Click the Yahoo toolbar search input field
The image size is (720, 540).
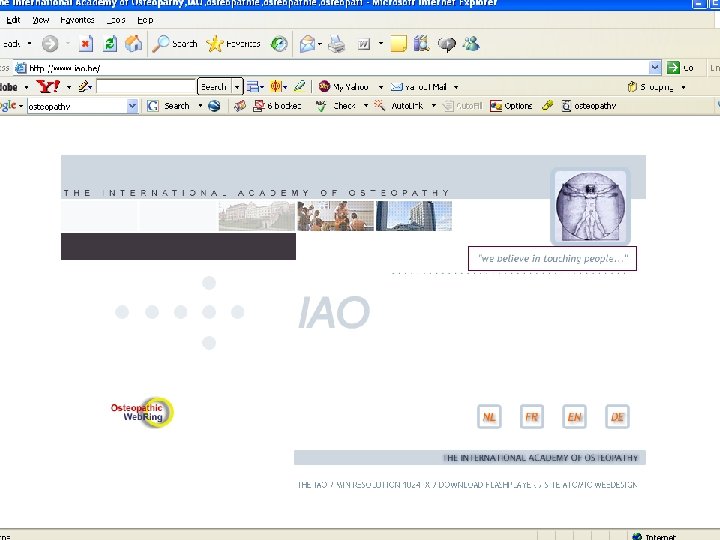coord(146,86)
